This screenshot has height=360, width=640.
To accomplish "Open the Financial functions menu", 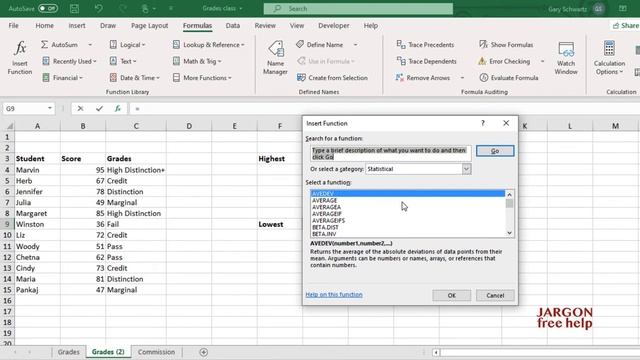I will [62, 78].
